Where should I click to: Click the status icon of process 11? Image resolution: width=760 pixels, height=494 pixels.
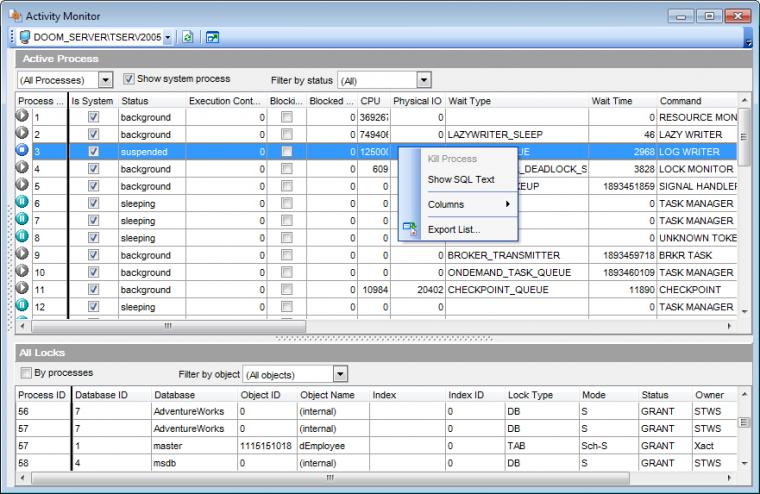[x=24, y=289]
